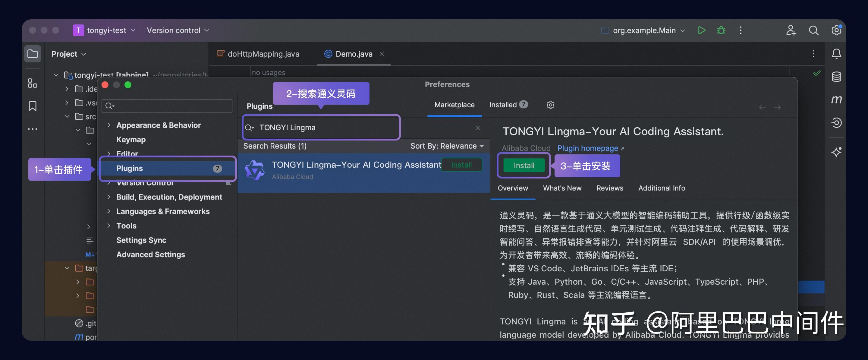
Task: Click green inspection checkmark in editor
Action: pos(817,73)
